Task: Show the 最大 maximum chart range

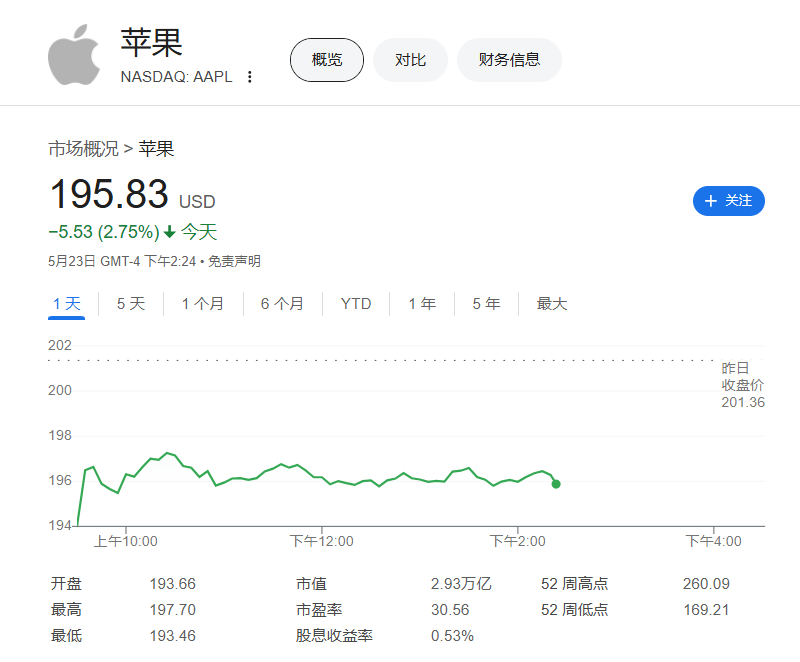Action: pos(552,304)
